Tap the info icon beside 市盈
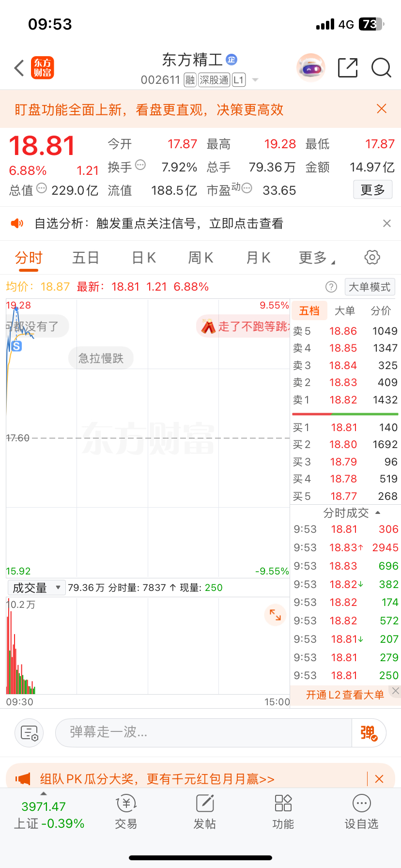401x868 pixels. [247, 188]
